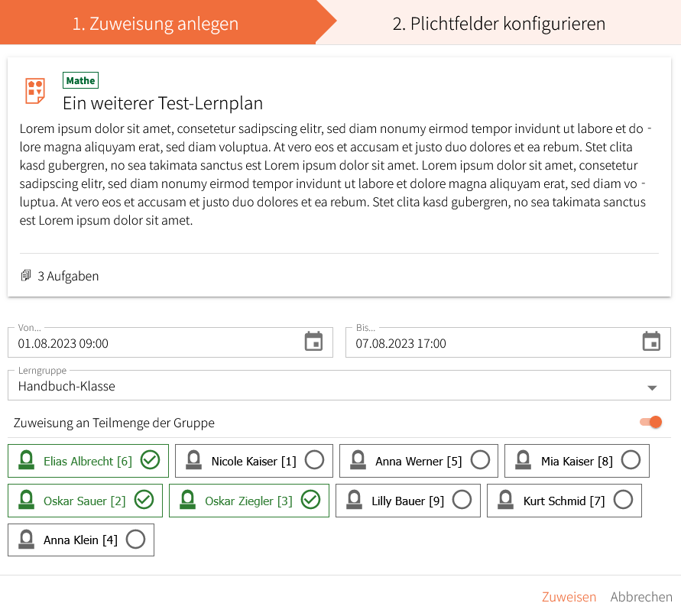Expand the Lerngruppe dropdown arrow

click(x=652, y=387)
